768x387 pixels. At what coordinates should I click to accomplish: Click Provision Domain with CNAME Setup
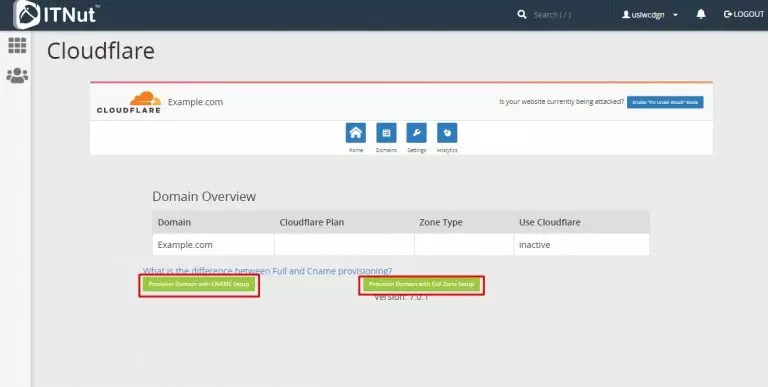click(x=199, y=284)
